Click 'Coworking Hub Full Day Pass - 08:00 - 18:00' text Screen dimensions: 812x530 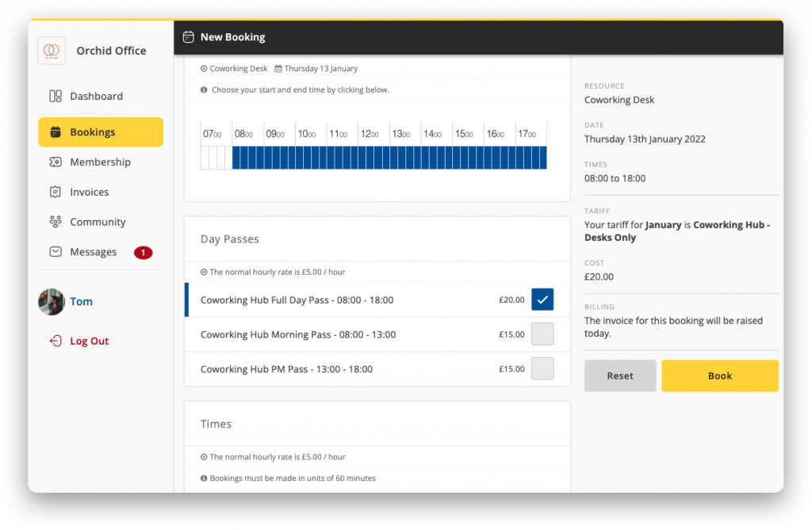coord(297,300)
